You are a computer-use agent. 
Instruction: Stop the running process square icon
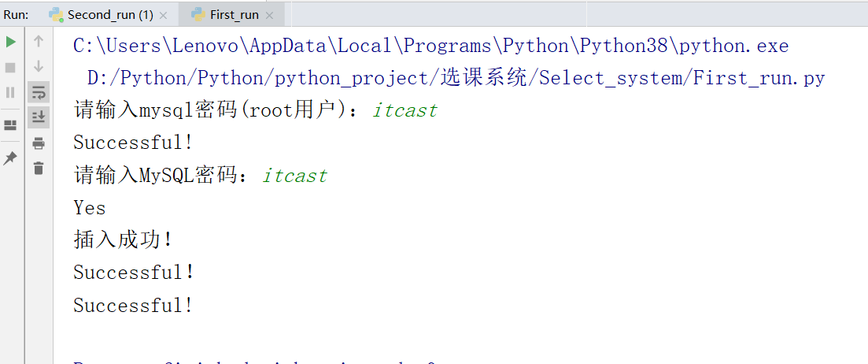point(10,68)
